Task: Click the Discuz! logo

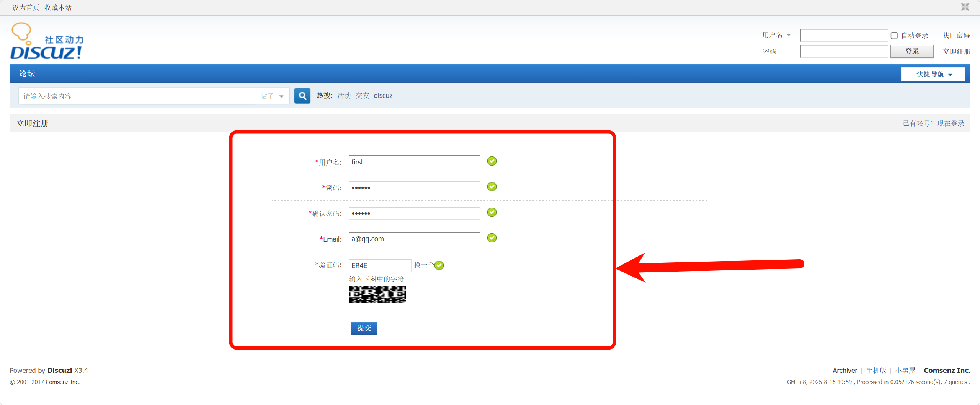Action: [47, 41]
